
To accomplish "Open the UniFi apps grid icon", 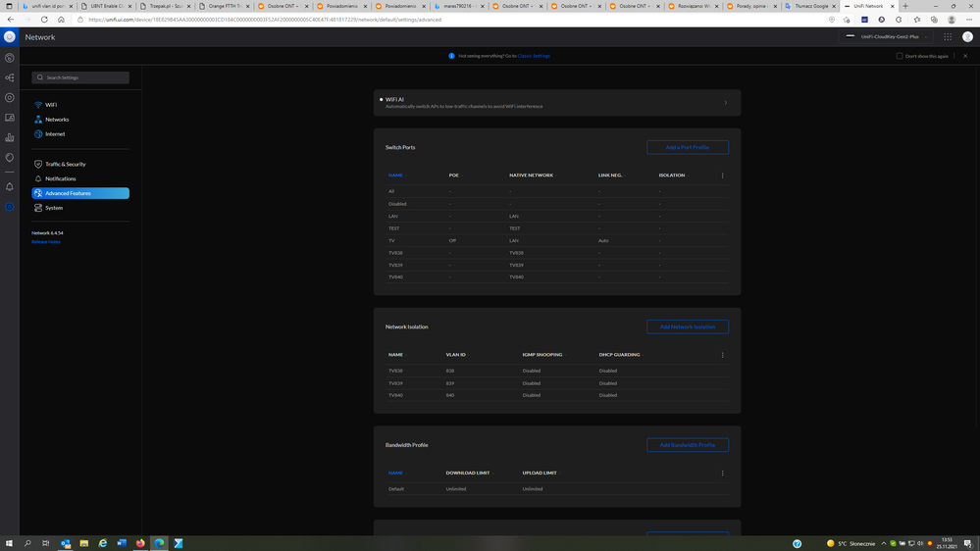I will (x=948, y=37).
